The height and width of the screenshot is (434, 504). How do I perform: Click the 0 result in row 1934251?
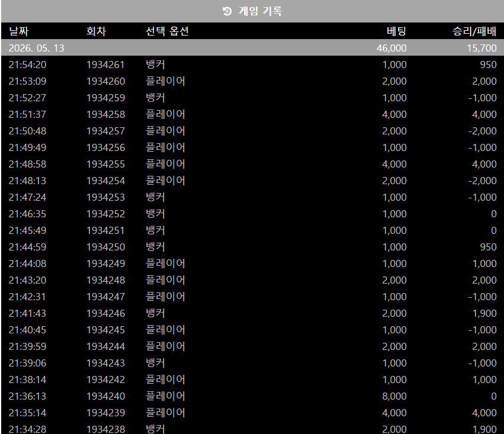pyautogui.click(x=494, y=230)
